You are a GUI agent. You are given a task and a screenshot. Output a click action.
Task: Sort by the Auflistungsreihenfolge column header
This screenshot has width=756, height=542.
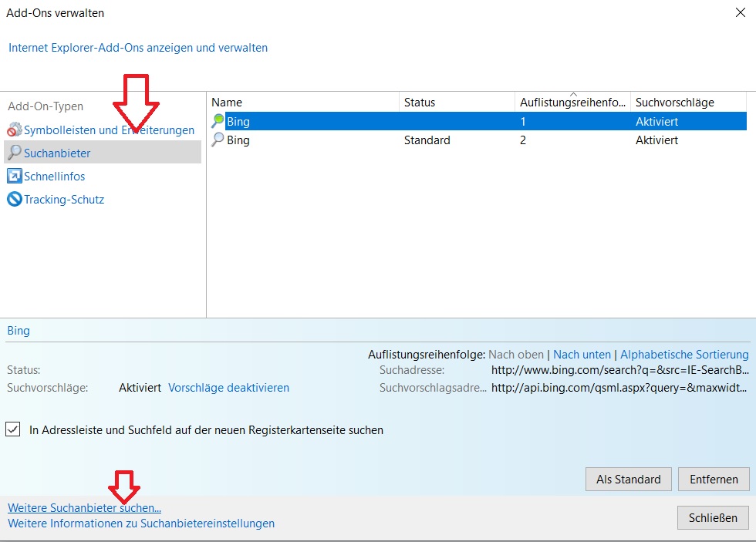572,102
